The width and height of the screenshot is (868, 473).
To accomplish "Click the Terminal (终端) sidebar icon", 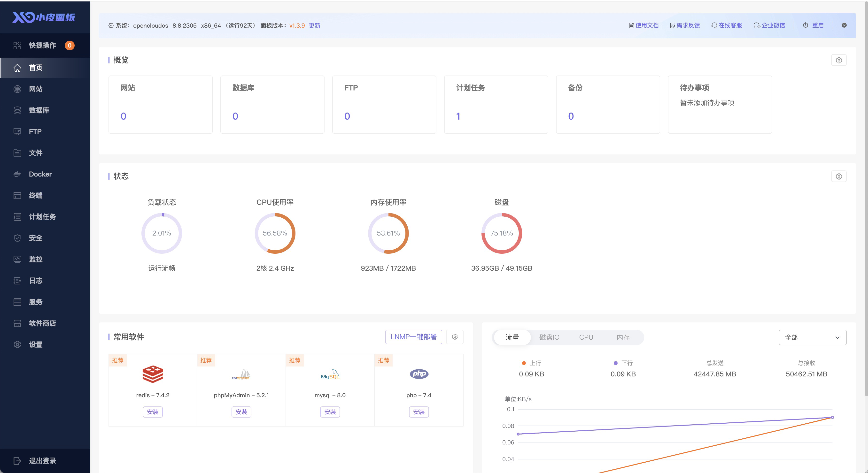I will [17, 195].
